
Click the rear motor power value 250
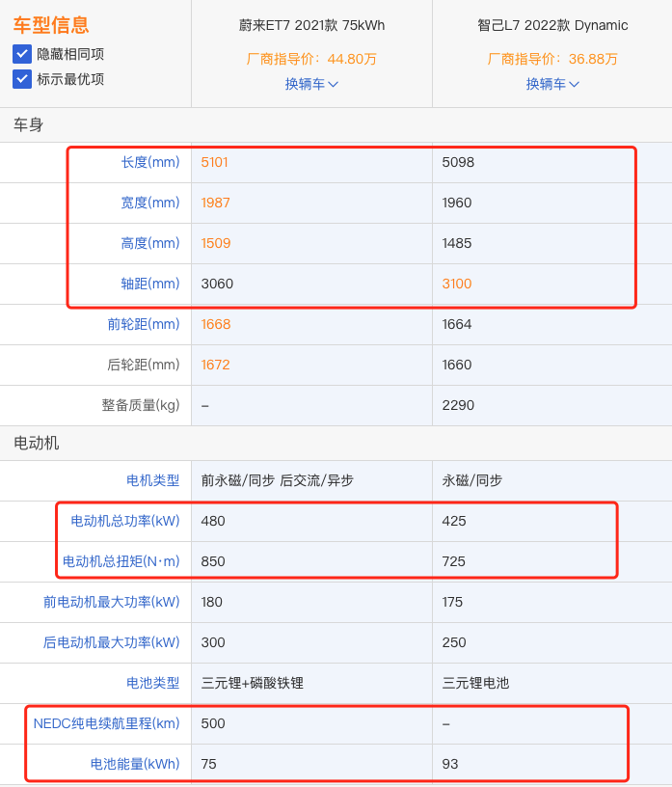(x=454, y=642)
